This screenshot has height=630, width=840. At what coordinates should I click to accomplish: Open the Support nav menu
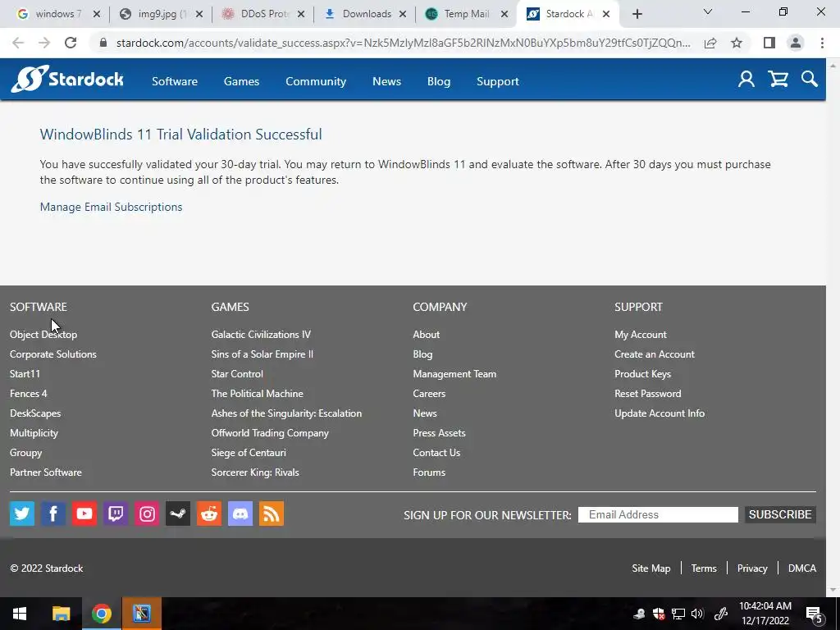[x=498, y=81]
